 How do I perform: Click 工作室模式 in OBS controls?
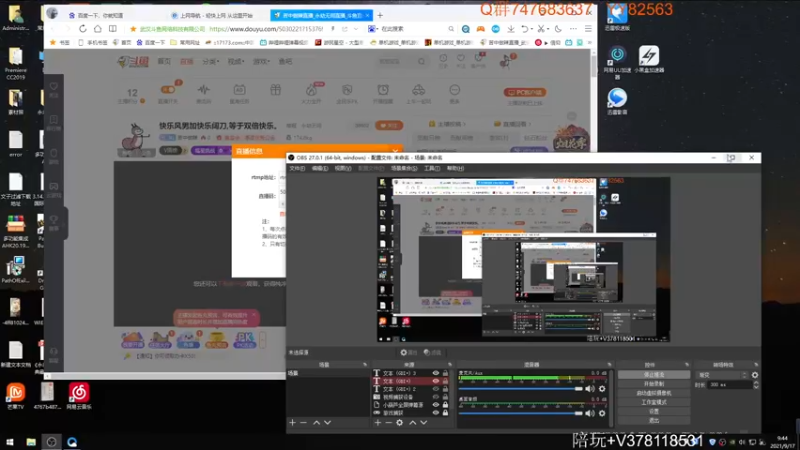[654, 402]
